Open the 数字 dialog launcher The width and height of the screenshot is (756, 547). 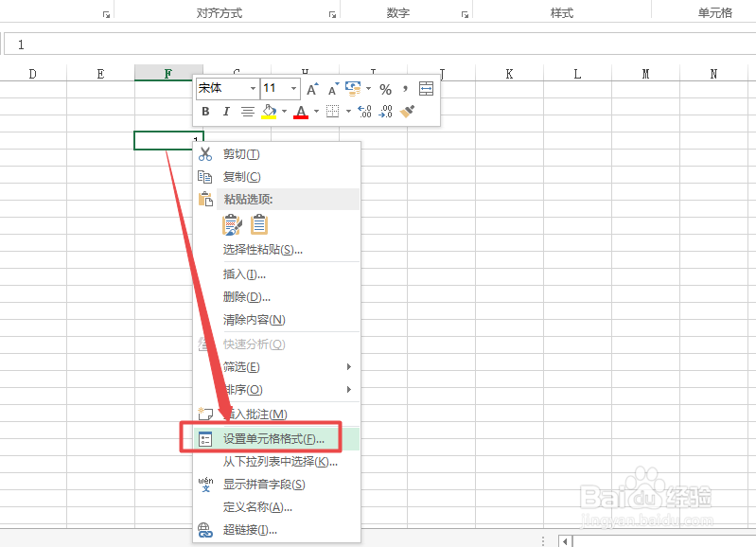[x=465, y=15]
